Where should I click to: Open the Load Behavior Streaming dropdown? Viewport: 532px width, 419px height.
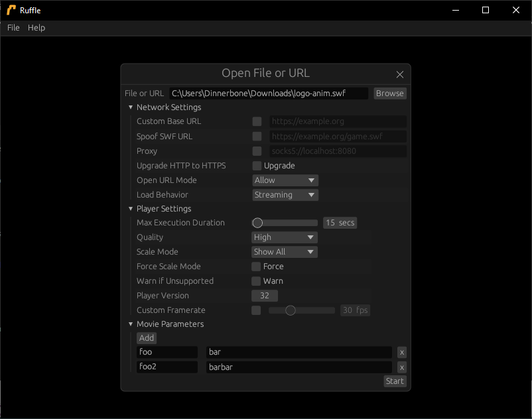point(285,195)
